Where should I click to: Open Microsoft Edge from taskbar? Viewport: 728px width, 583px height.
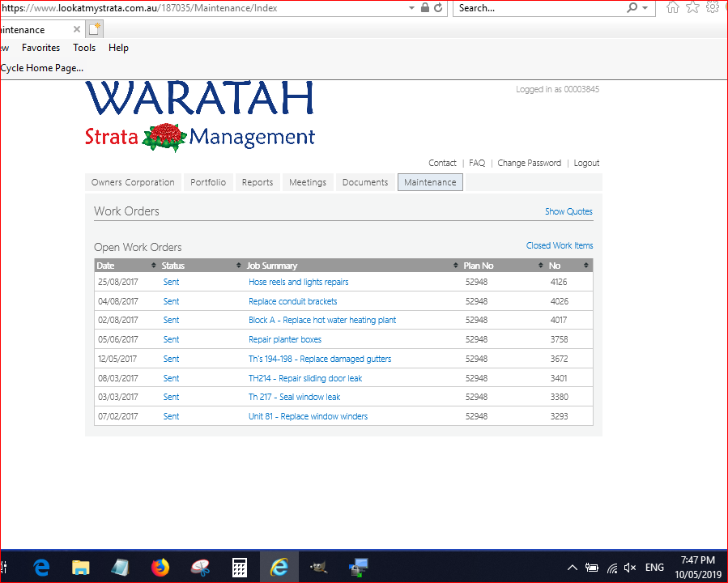pyautogui.click(x=42, y=568)
